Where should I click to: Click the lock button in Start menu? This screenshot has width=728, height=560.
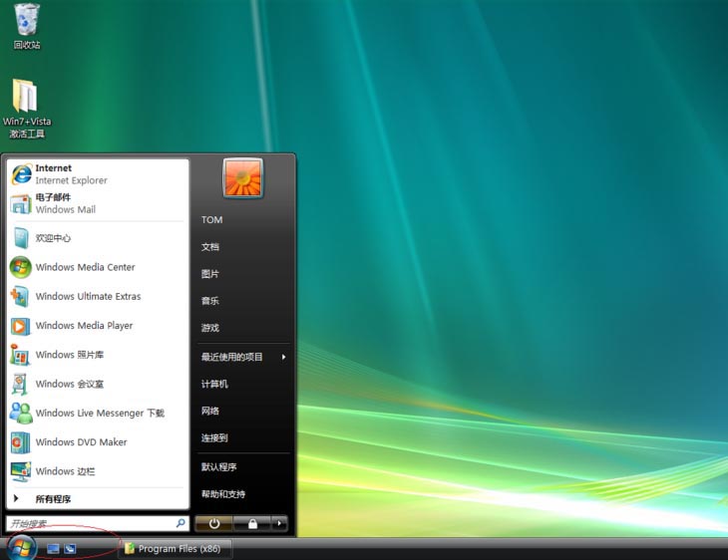coord(252,524)
